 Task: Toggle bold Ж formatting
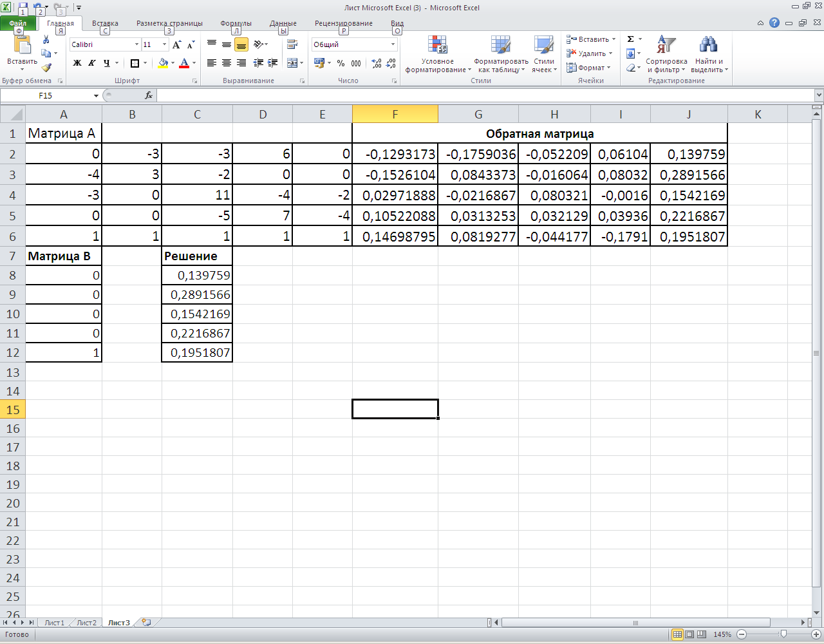coord(77,63)
